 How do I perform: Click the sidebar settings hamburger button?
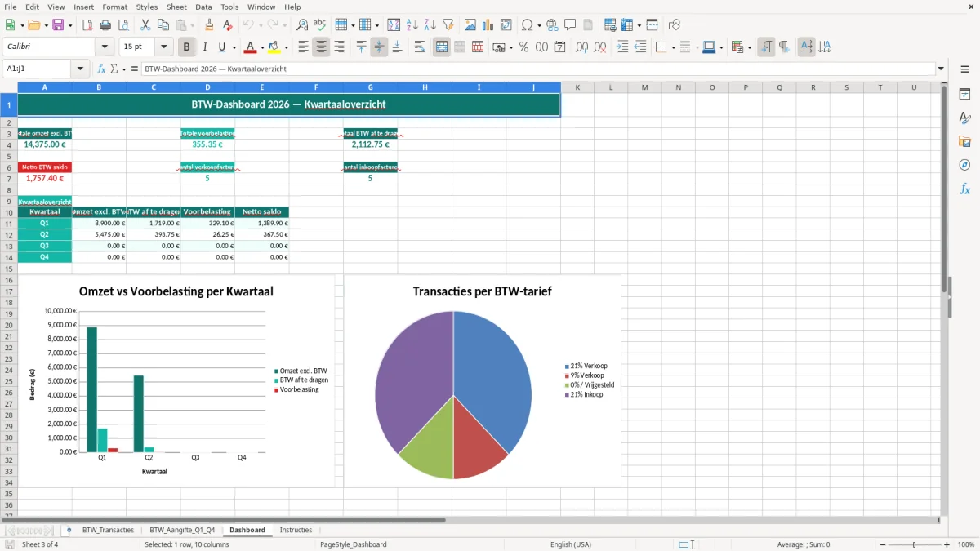[x=964, y=69]
